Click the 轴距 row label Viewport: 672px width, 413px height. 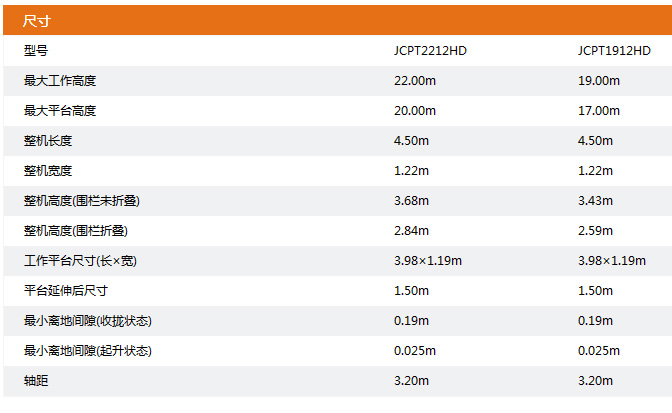tap(36, 381)
